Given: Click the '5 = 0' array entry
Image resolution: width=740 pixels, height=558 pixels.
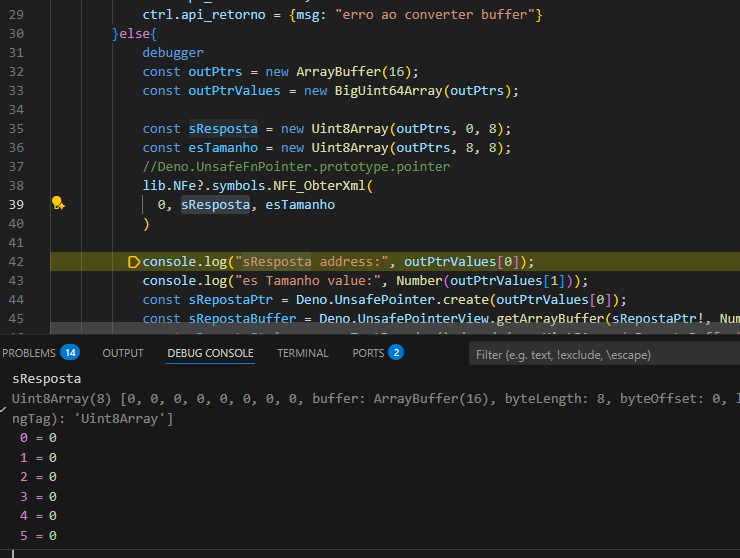Looking at the screenshot, I should click(38, 536).
